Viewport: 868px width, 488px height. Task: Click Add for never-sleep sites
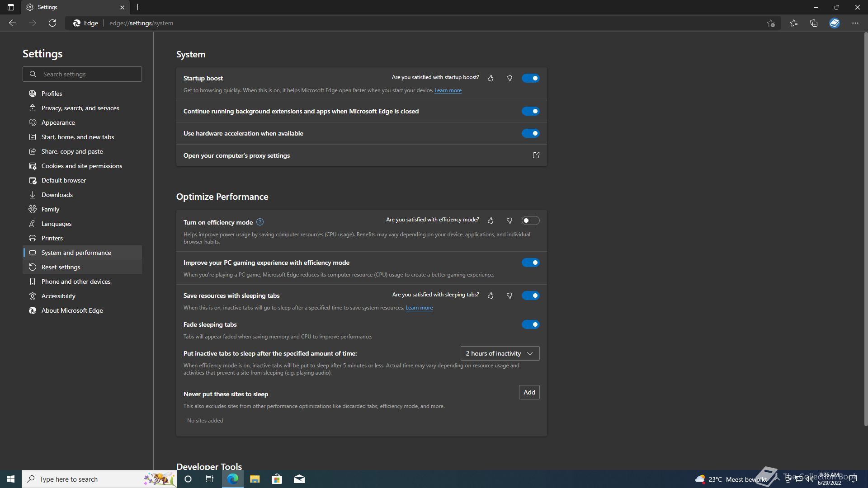click(x=529, y=392)
